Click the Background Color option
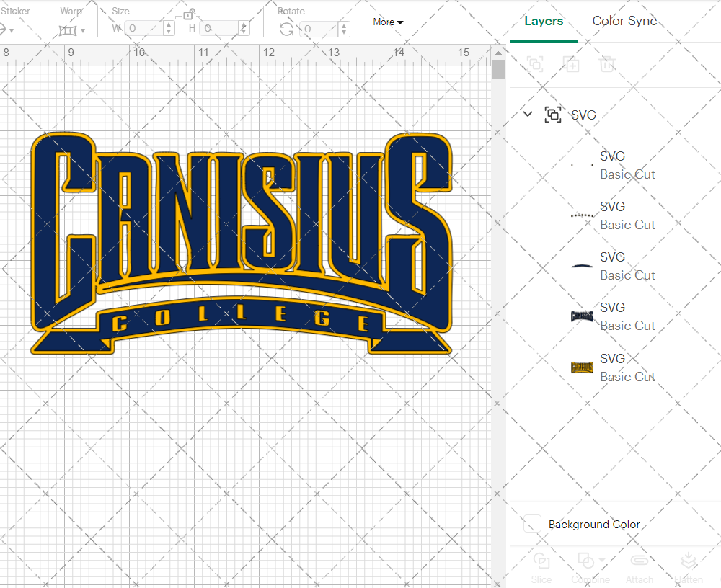The image size is (721, 588). click(x=593, y=525)
